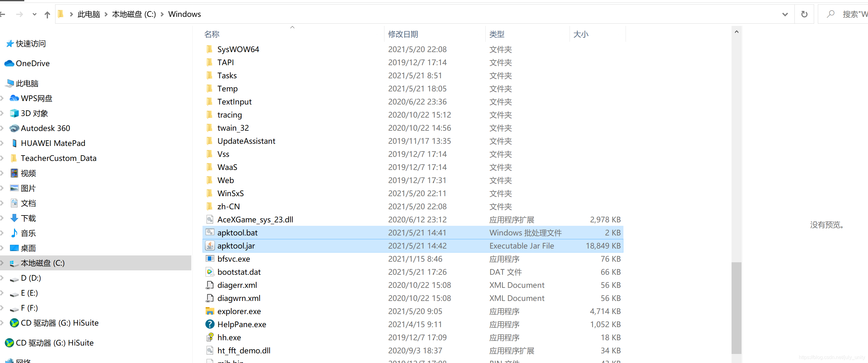The width and height of the screenshot is (868, 363).
Task: Open the recent locations dropdown arrow
Action: coord(34,14)
